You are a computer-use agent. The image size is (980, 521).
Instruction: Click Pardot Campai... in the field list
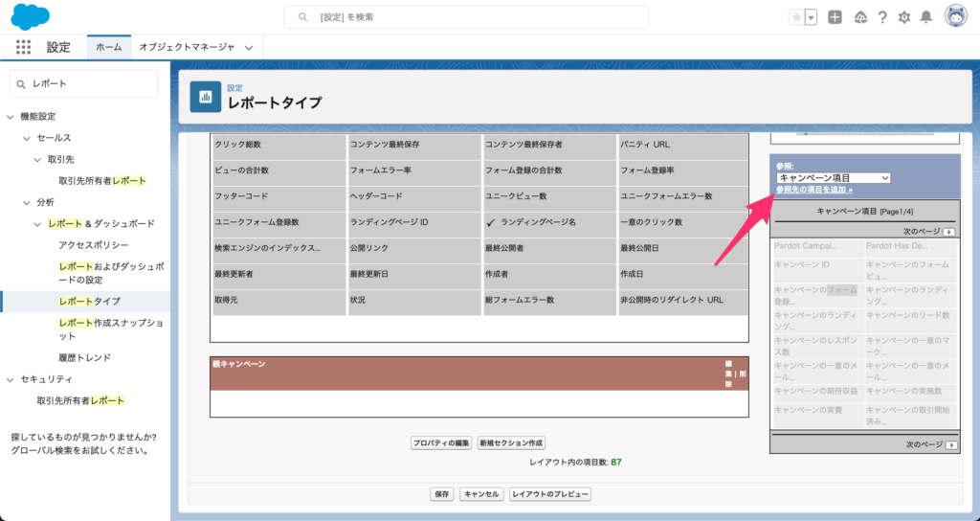click(805, 246)
